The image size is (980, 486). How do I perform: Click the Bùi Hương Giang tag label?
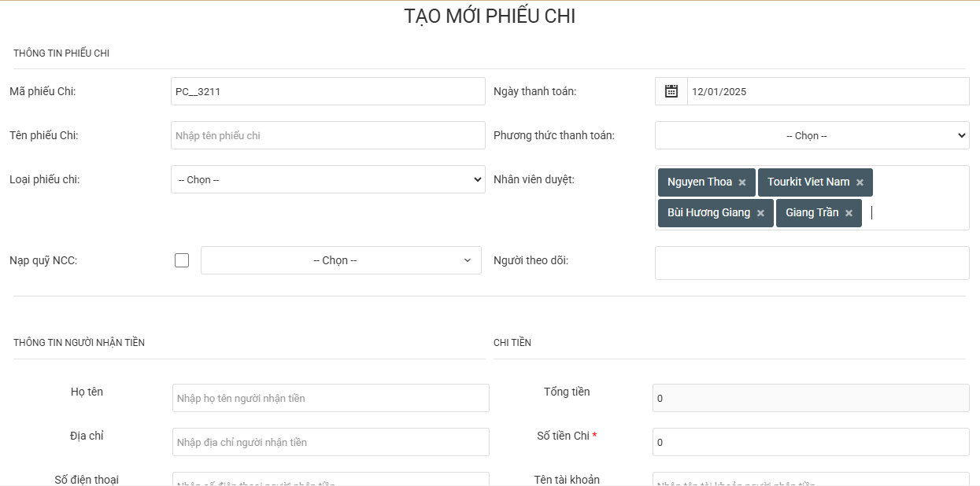708,212
